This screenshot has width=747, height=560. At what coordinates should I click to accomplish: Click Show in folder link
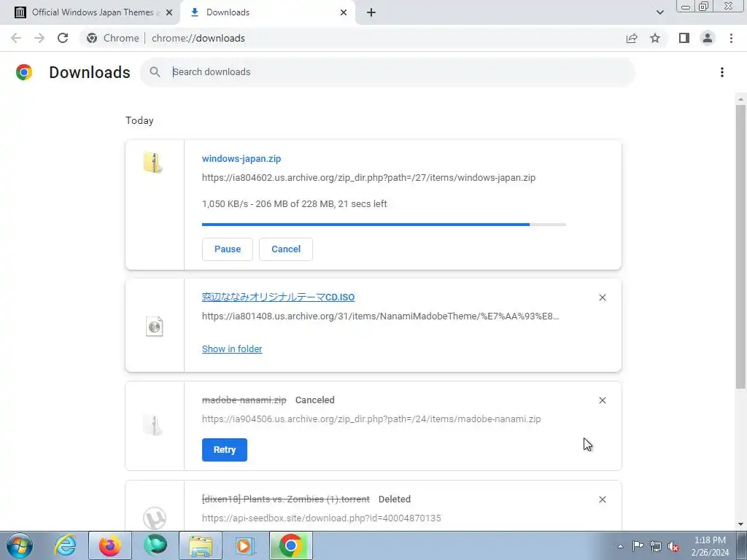click(x=232, y=349)
